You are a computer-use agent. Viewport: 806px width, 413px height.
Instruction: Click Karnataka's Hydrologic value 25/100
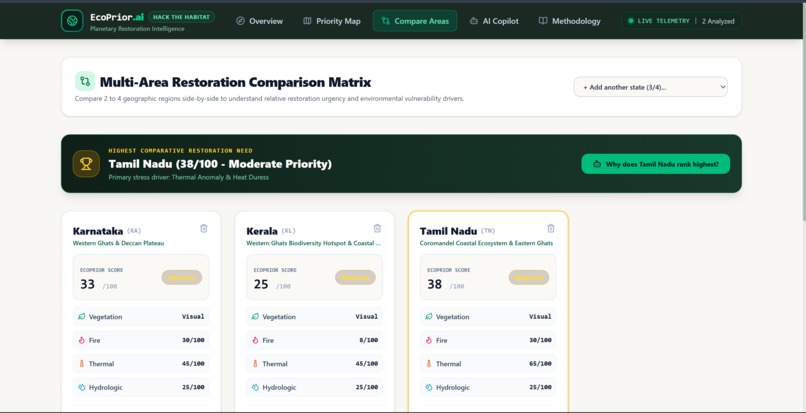[193, 387]
